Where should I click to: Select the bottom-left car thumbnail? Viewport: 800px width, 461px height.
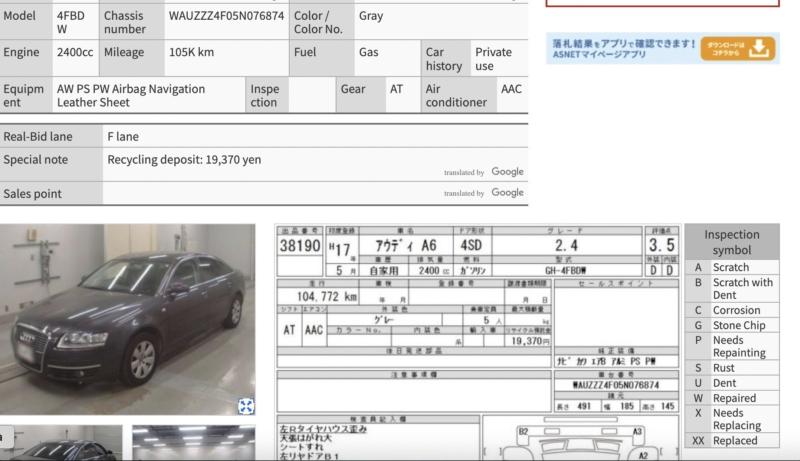click(65, 442)
